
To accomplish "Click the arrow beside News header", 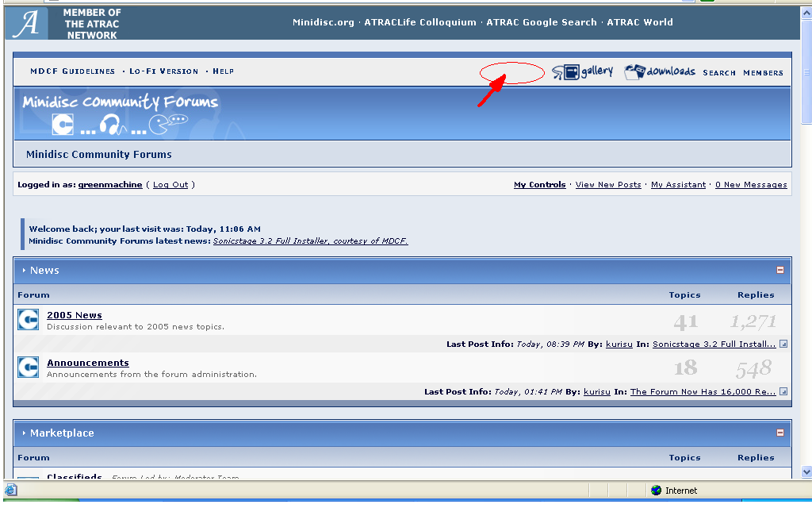I will 24,270.
